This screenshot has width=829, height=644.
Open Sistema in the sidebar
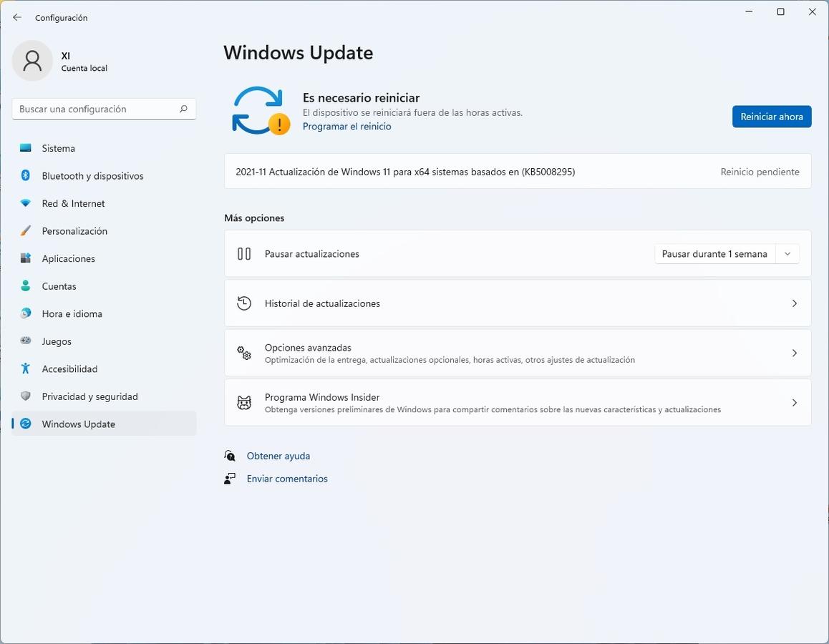pyautogui.click(x=59, y=148)
